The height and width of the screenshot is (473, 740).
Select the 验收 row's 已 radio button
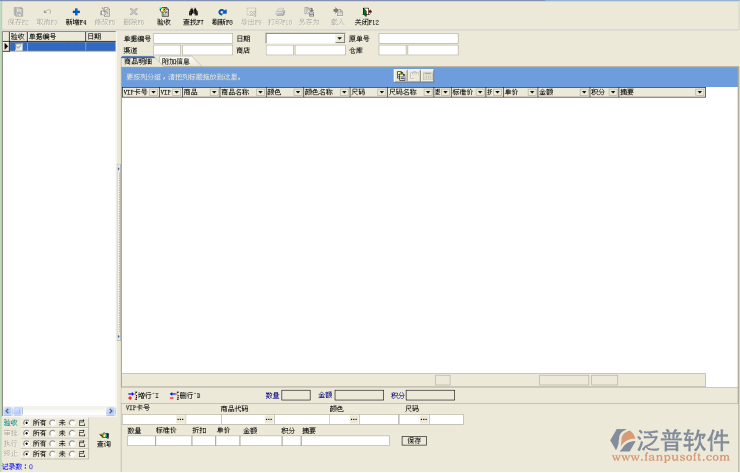pos(72,422)
